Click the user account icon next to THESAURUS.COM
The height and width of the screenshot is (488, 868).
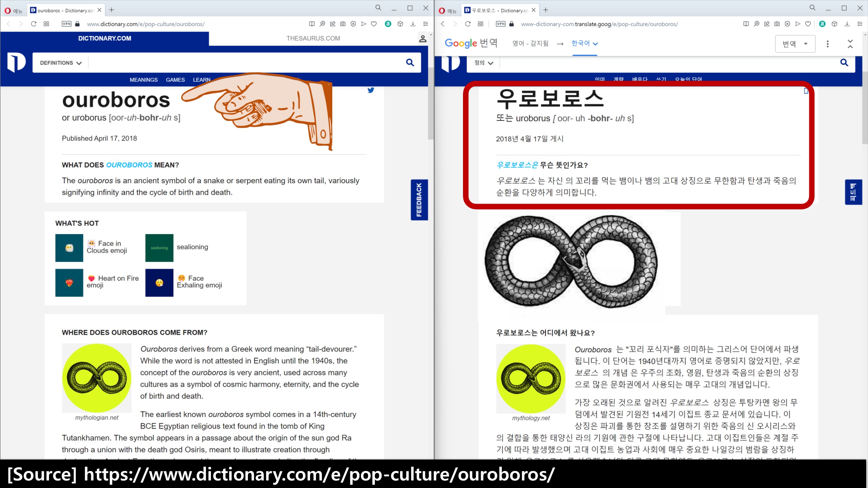tap(423, 38)
